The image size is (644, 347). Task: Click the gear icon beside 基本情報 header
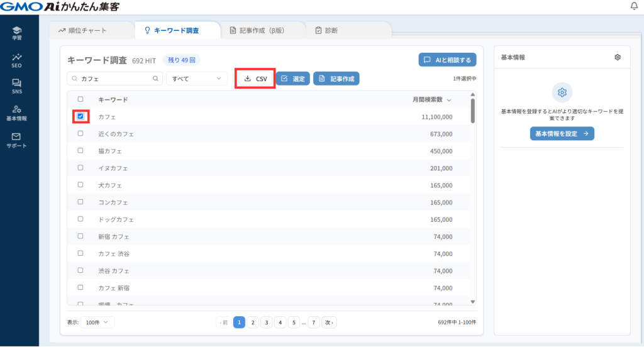tap(618, 57)
